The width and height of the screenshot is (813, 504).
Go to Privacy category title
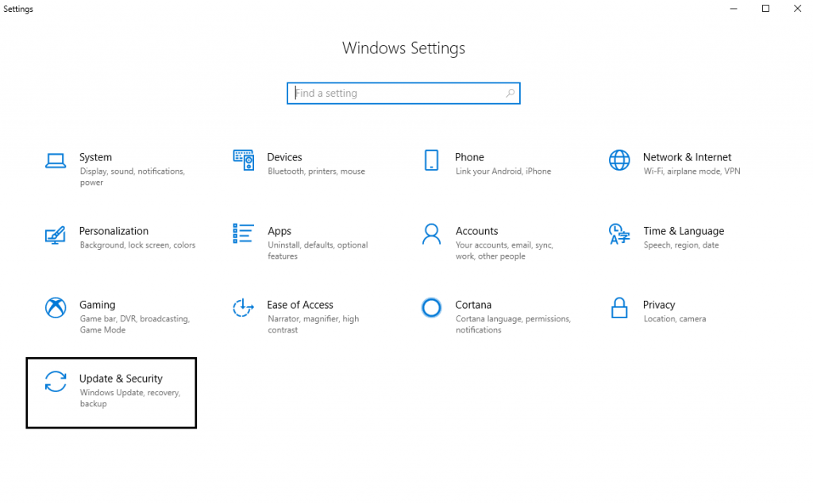[658, 305]
